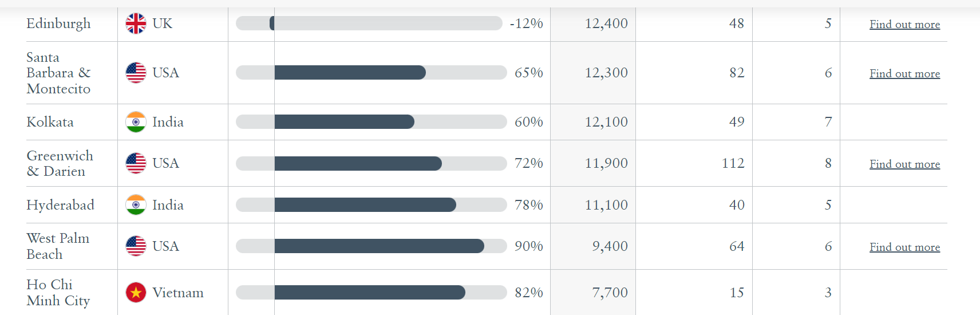Screen dimensions: 980x315
Task: Click the USA flag in Greenwich & Darien row
Action: coord(136,163)
